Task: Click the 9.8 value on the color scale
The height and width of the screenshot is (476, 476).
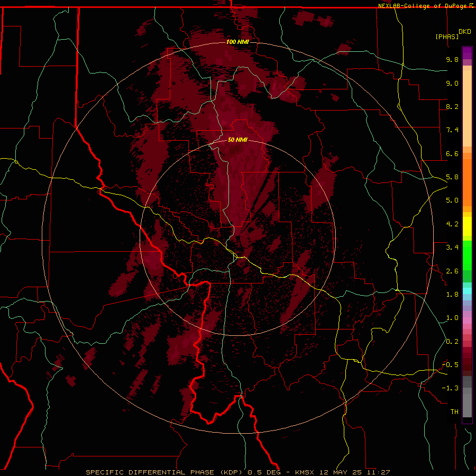Action: tap(452, 59)
